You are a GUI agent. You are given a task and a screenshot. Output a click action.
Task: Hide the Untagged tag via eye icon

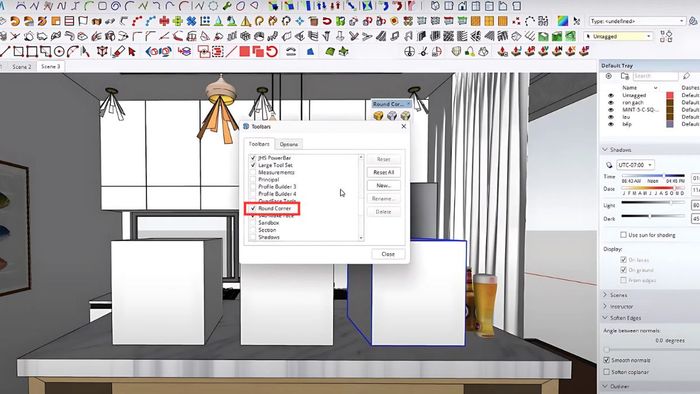click(611, 95)
